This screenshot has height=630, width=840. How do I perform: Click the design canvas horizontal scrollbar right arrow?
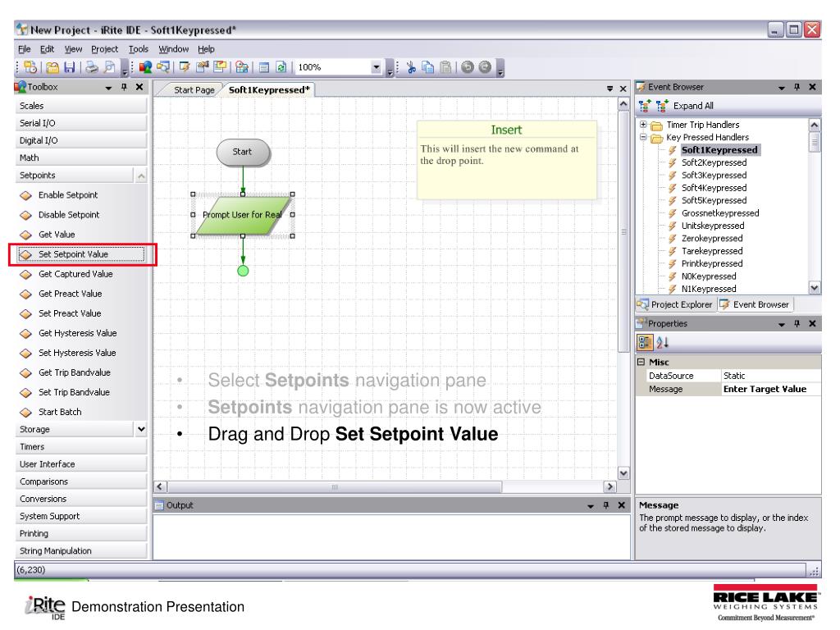[x=609, y=486]
